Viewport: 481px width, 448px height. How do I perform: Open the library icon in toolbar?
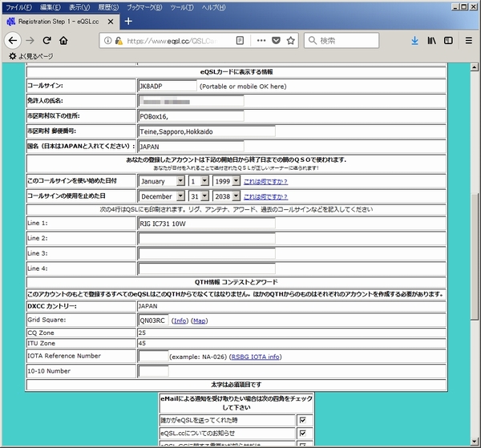431,41
